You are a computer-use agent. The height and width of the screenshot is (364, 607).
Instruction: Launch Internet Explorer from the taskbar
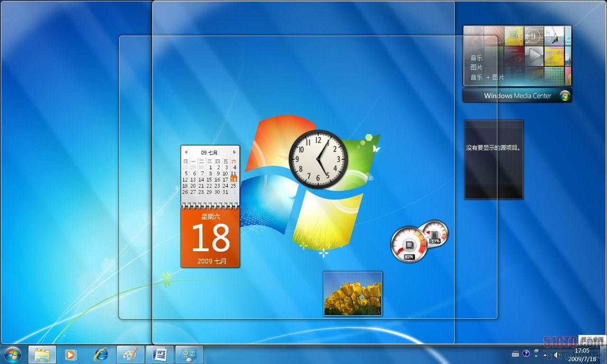[101, 355]
